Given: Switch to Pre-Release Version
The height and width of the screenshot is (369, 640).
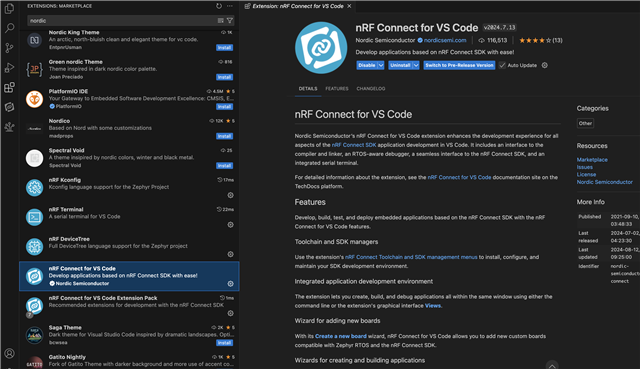Looking at the screenshot, I should 459,65.
